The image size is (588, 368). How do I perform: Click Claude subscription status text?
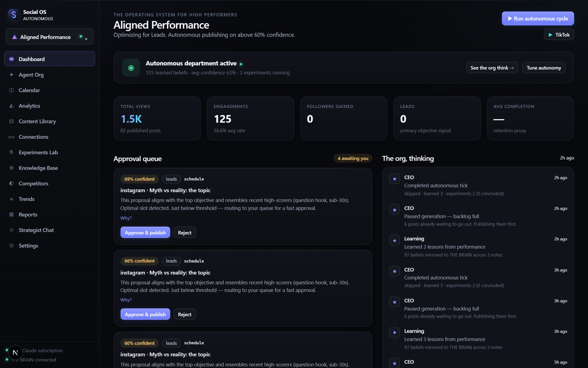point(42,351)
